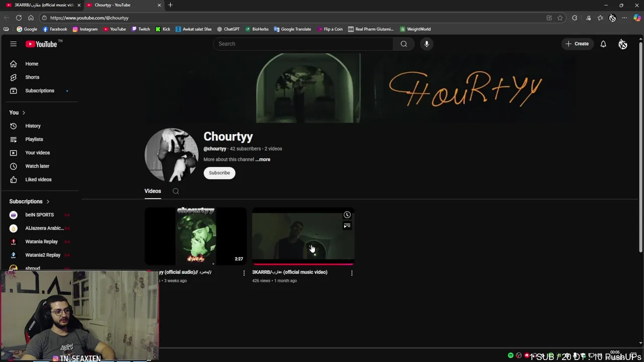Open Copilot icon in browser toolbar

pyautogui.click(x=637, y=18)
